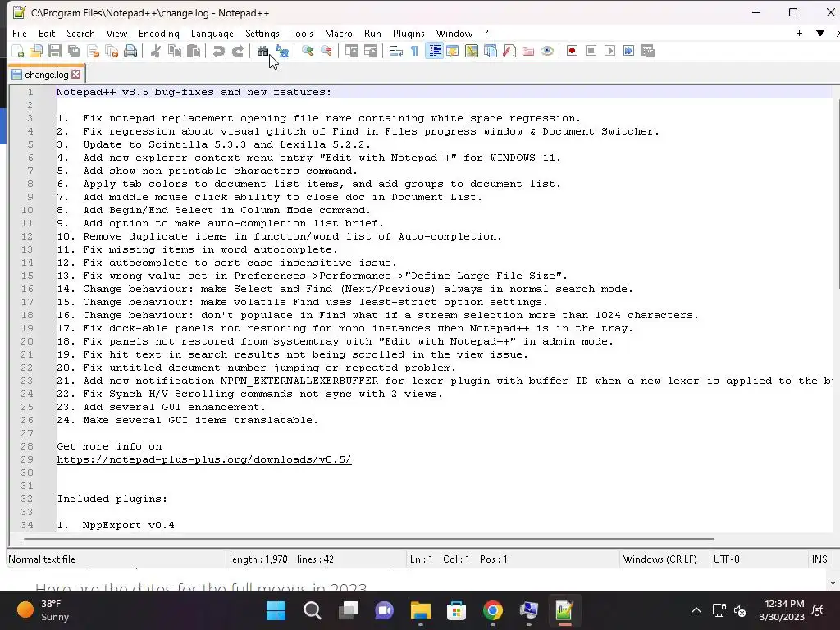Open the ? help menu
The width and height of the screenshot is (840, 630).
coord(486,33)
